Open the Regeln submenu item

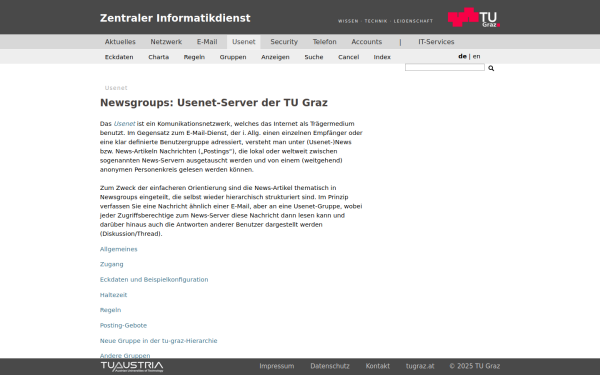click(194, 57)
